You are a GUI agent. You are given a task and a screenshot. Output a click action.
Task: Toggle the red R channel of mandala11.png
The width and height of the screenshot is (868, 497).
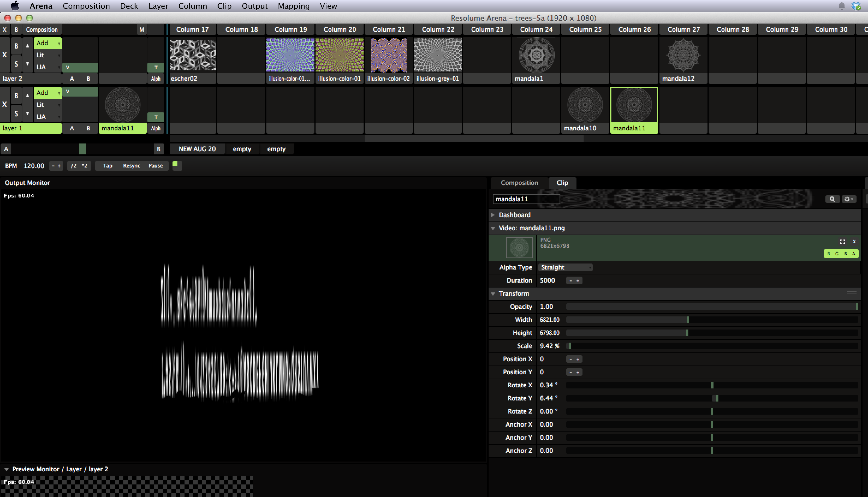(828, 254)
